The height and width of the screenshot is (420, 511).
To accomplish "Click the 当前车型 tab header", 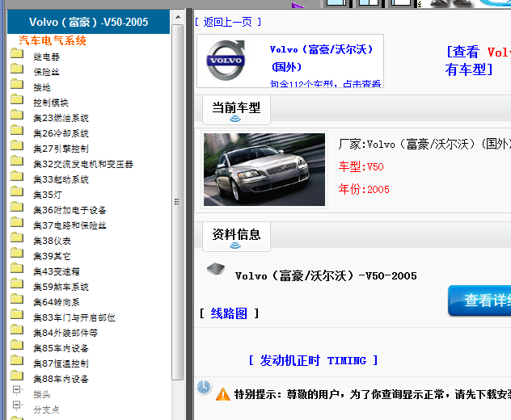I will [x=236, y=110].
